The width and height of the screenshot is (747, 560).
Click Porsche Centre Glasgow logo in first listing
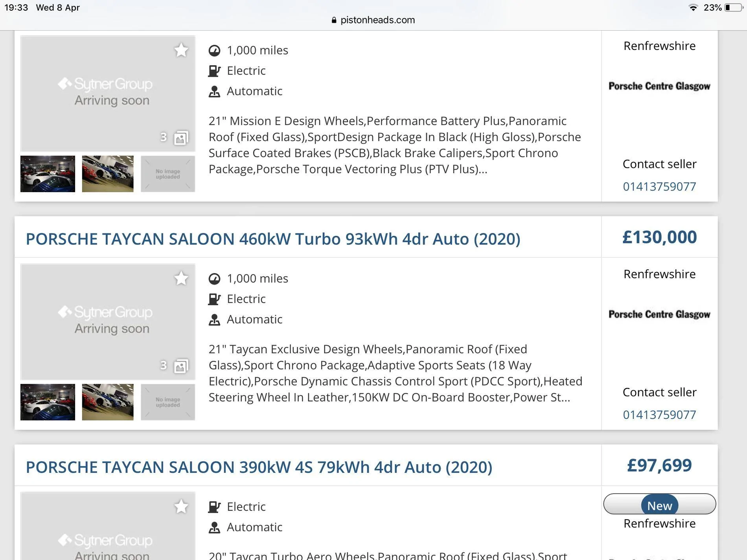pos(659,86)
